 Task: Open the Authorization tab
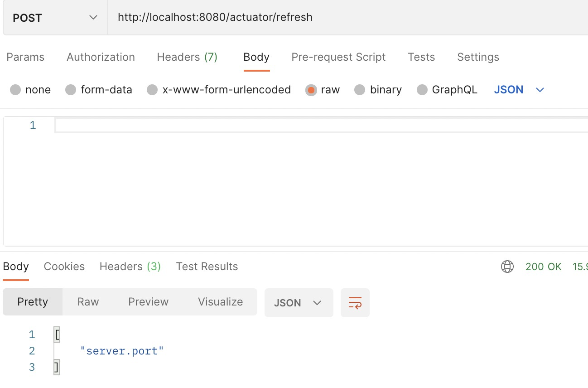(101, 57)
